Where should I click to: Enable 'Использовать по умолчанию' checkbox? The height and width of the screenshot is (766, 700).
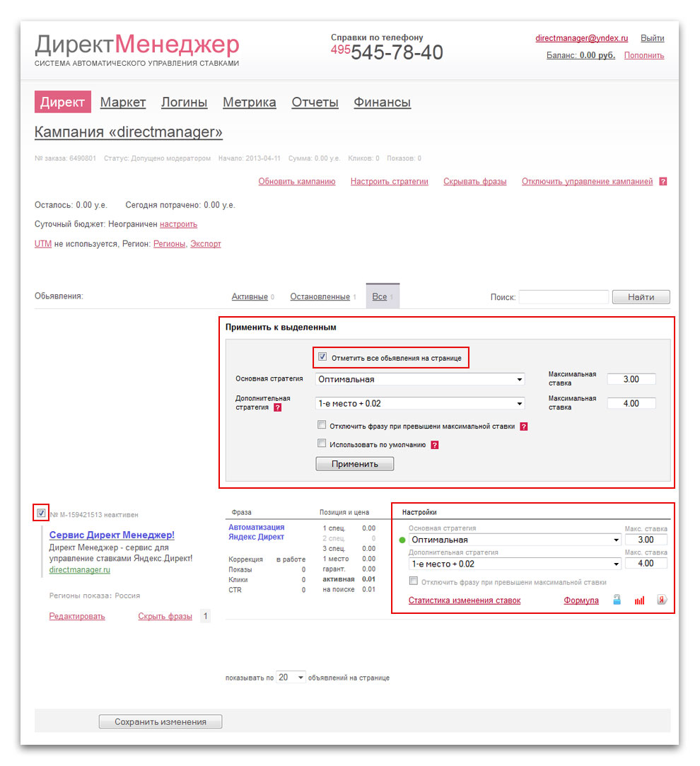click(322, 444)
